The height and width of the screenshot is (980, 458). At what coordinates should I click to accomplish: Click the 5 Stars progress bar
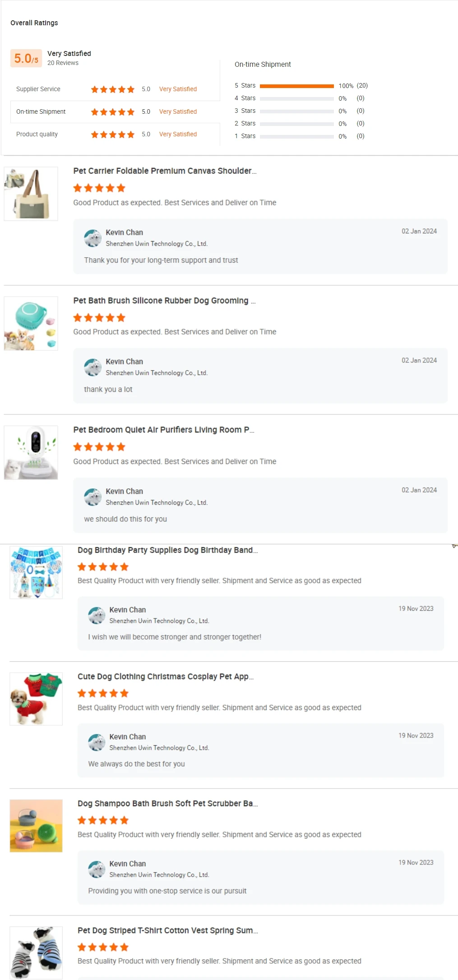pyautogui.click(x=296, y=86)
